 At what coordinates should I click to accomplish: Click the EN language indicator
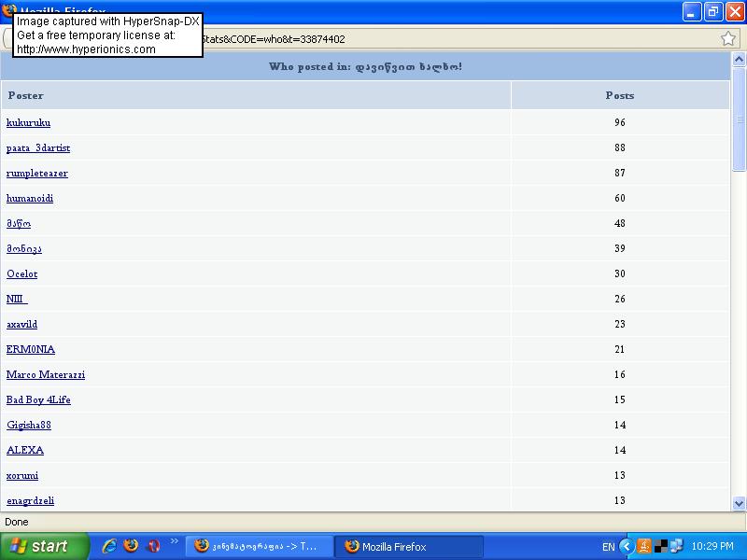(609, 547)
